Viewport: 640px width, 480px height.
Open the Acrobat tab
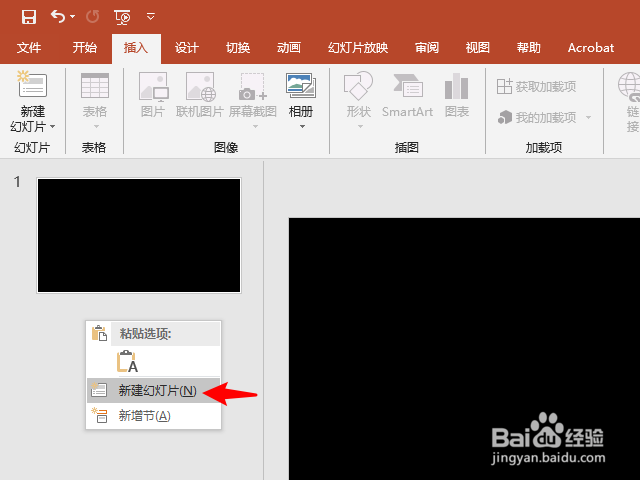click(591, 48)
